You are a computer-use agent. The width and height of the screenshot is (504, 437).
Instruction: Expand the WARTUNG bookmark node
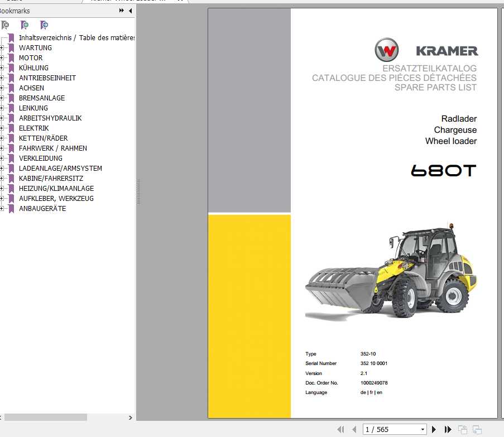tap(2, 47)
